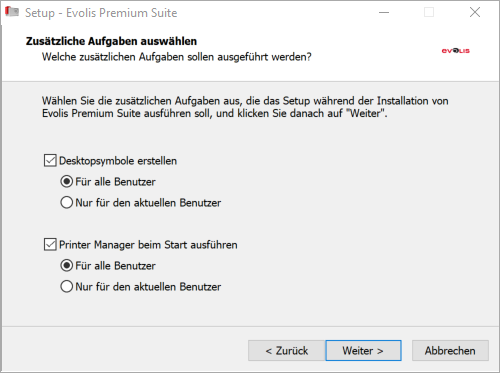The height and width of the screenshot is (373, 500).
Task: Cancel setup with the Abbrechen button
Action: point(450,351)
